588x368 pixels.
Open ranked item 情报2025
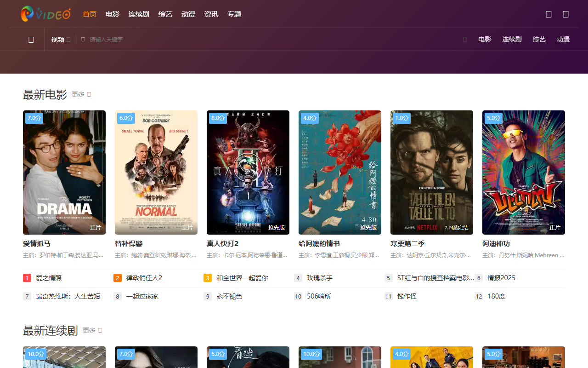(502, 278)
